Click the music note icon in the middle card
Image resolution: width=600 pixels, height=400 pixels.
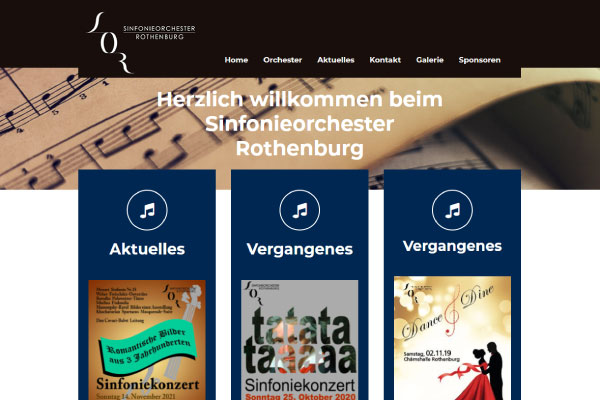coord(300,210)
